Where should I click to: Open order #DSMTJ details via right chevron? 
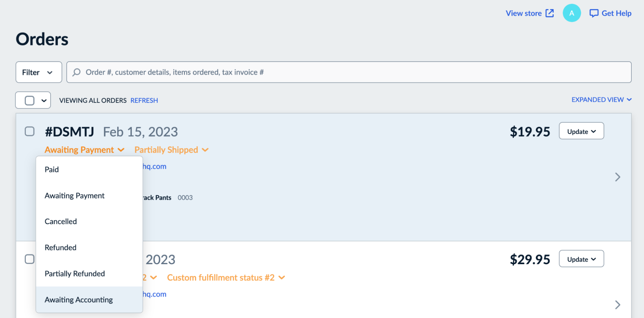coord(618,177)
